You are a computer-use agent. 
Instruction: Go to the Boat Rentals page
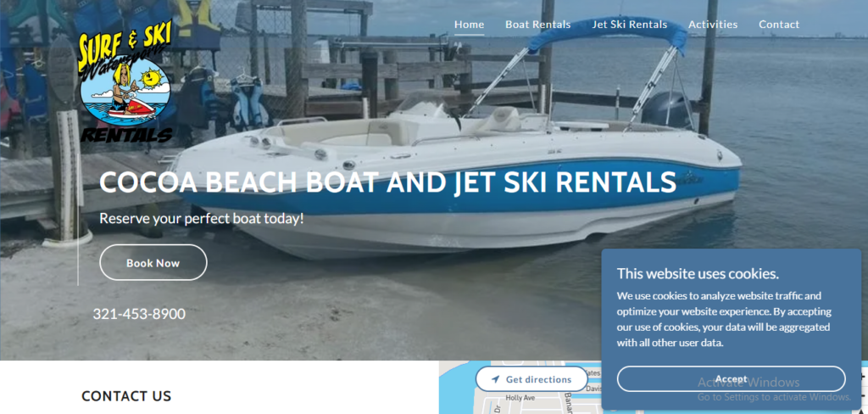537,25
